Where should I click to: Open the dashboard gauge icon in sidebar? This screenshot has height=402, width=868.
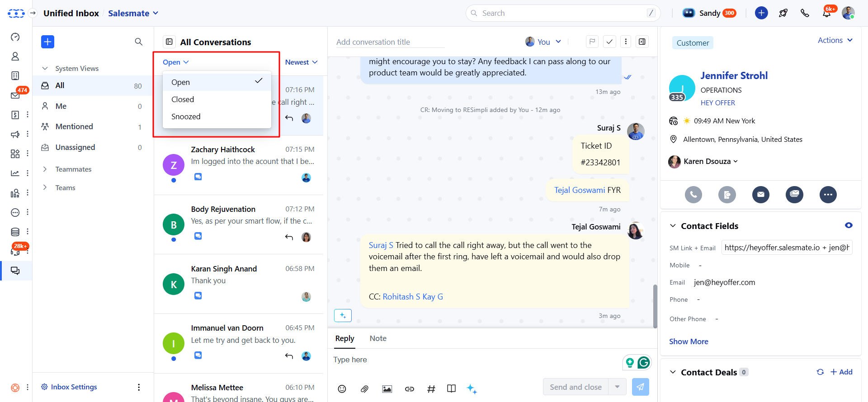pyautogui.click(x=15, y=37)
